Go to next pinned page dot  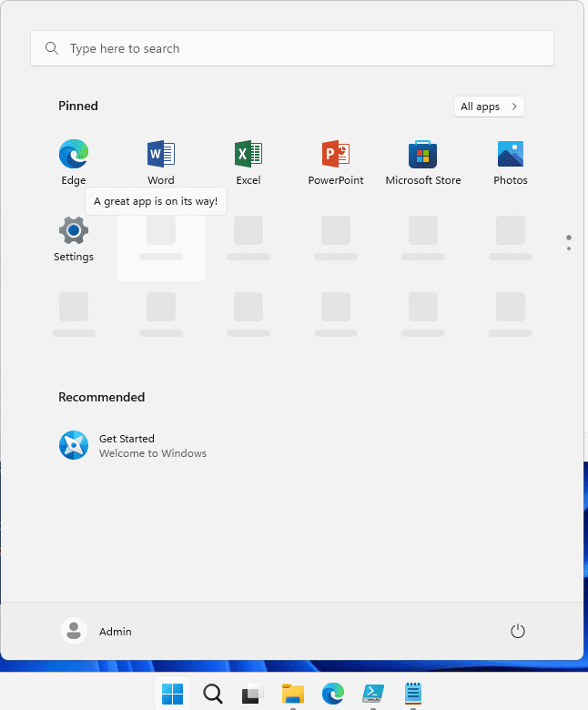point(569,248)
